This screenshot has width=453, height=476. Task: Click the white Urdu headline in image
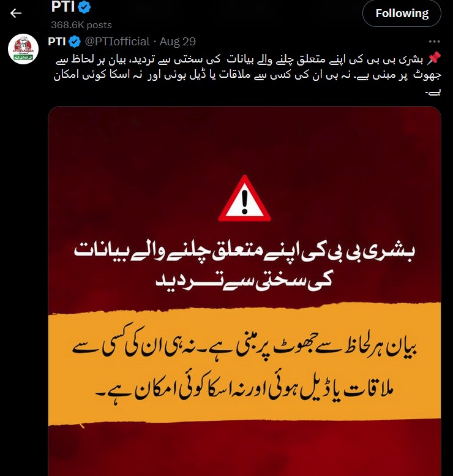tap(244, 266)
